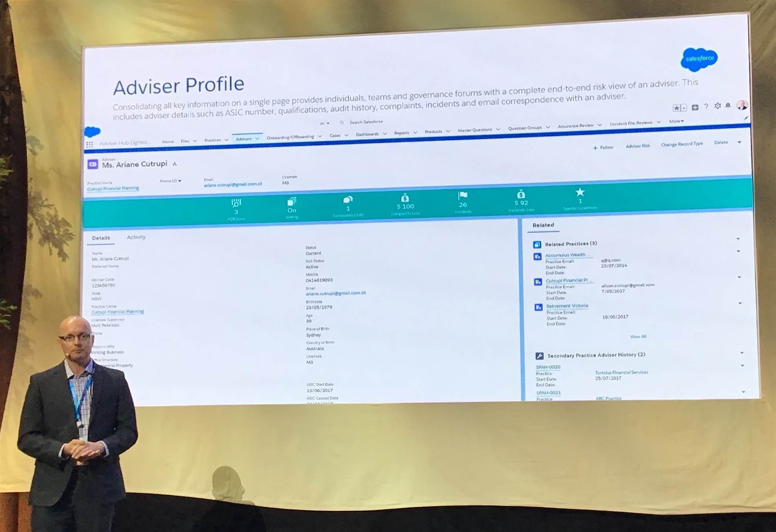Open the setup gear icon

point(718,106)
